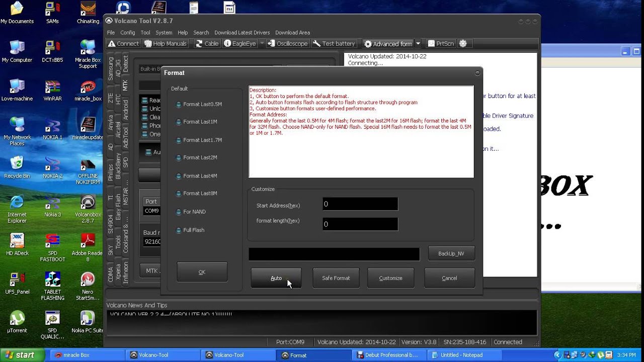Click the Advanced form button
Image resolution: width=644 pixels, height=362 pixels.
(388, 44)
